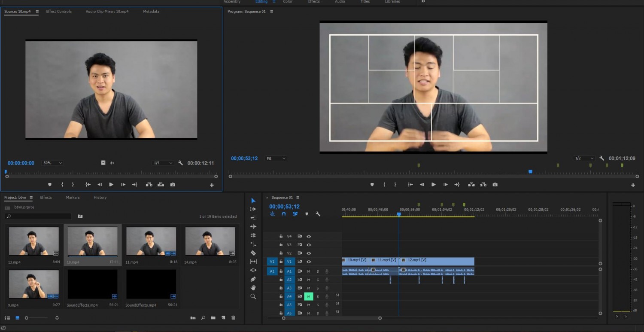
Task: Click the Lift button in Program monitor
Action: pyautogui.click(x=471, y=185)
